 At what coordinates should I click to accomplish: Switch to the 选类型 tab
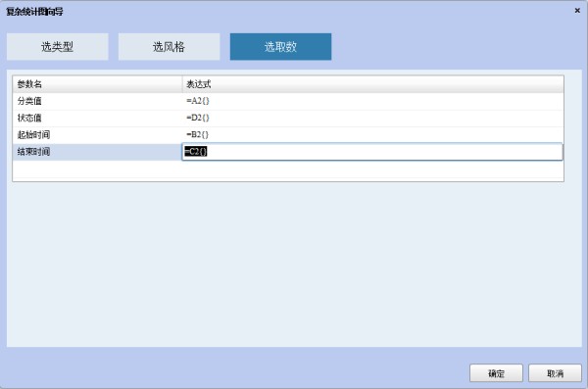pos(58,46)
